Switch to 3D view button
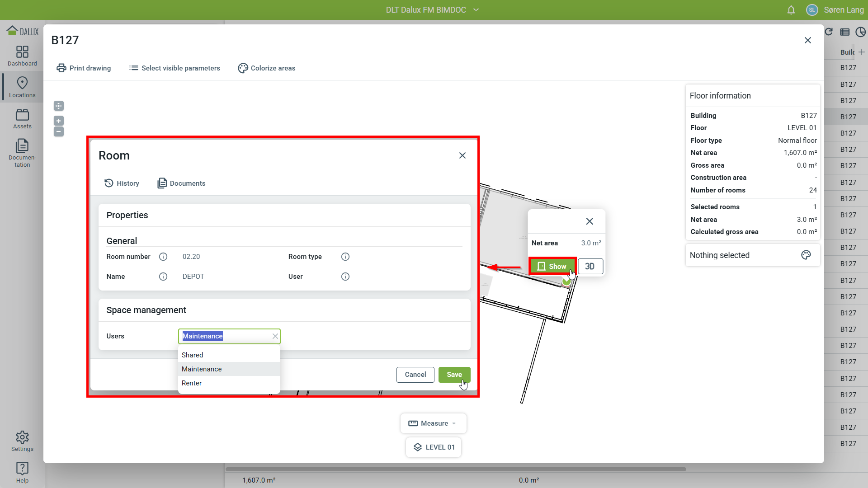Image resolution: width=868 pixels, height=488 pixels. coord(590,267)
